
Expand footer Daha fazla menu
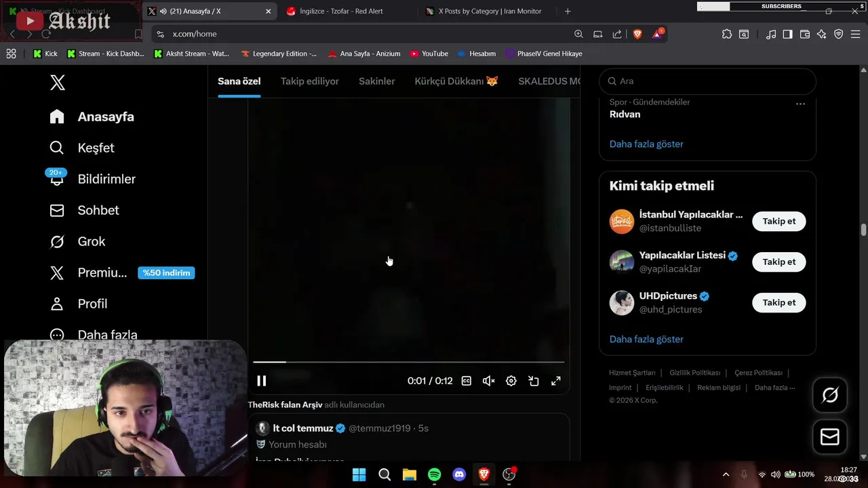(774, 388)
